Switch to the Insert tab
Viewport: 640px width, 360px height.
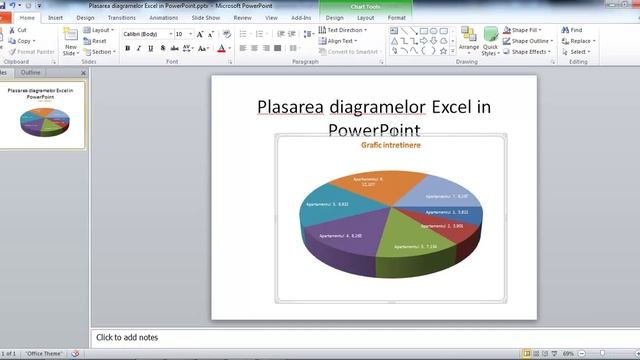(x=55, y=18)
